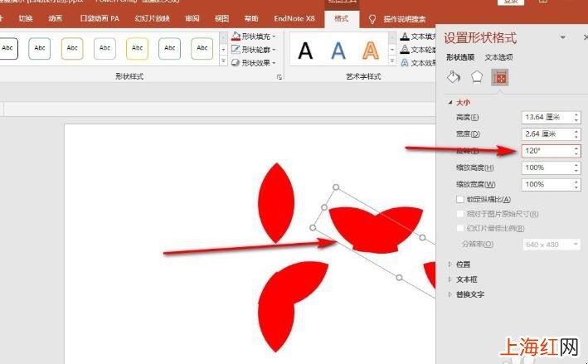Screen dimensions: 588x364
Task: Apply the green-outlined Abc shape style, last in row
Action: point(202,48)
